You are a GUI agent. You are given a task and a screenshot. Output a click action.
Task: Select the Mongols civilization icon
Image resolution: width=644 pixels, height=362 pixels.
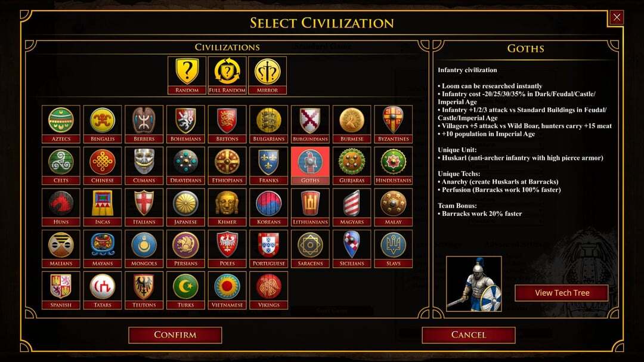[144, 249]
